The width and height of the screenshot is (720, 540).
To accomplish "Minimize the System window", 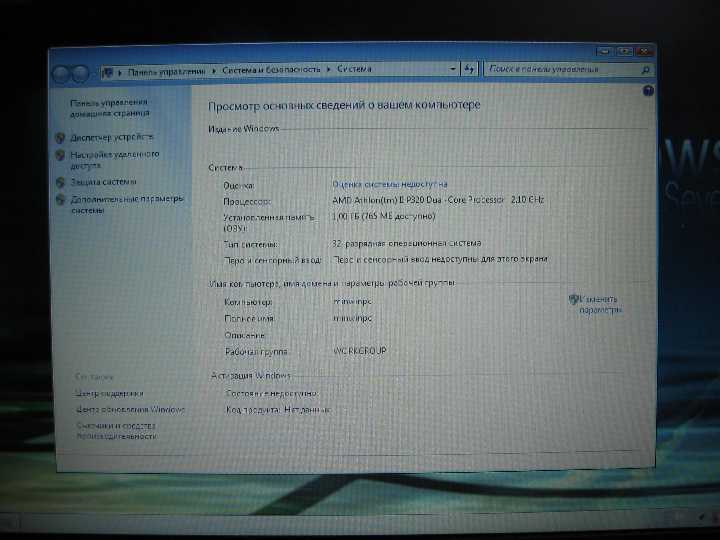I will 605,52.
